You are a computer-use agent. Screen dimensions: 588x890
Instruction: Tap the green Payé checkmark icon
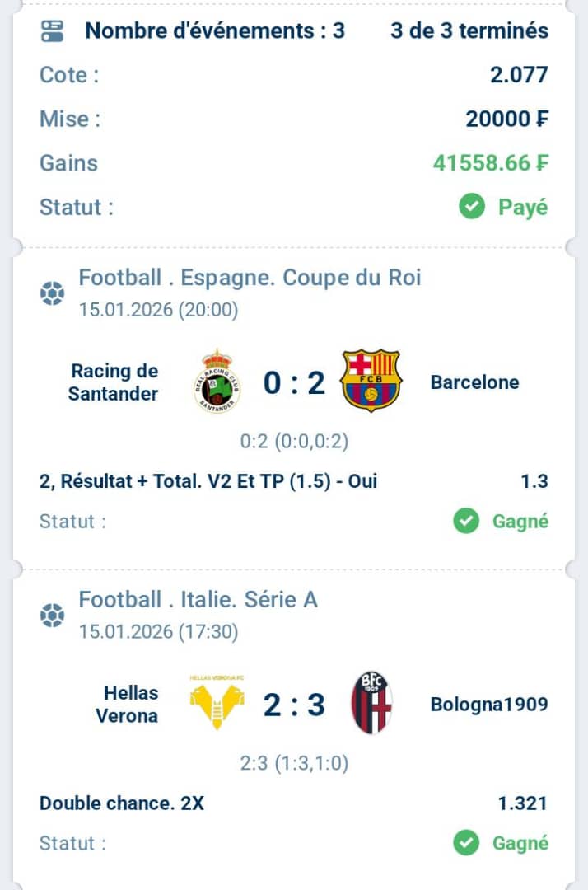[471, 206]
